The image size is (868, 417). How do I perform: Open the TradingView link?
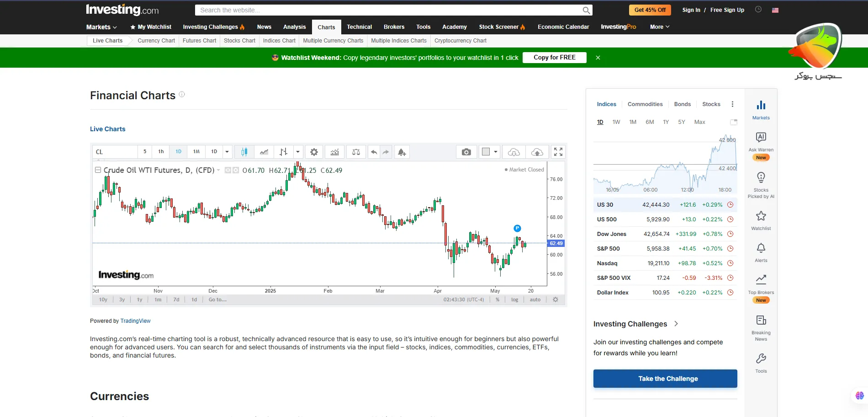(x=135, y=321)
